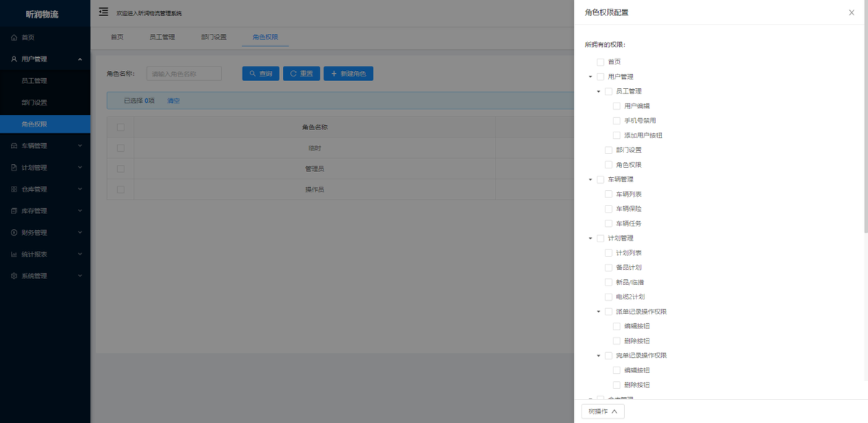Switch to the 首页 tab in the tab bar
The height and width of the screenshot is (423, 868).
116,37
